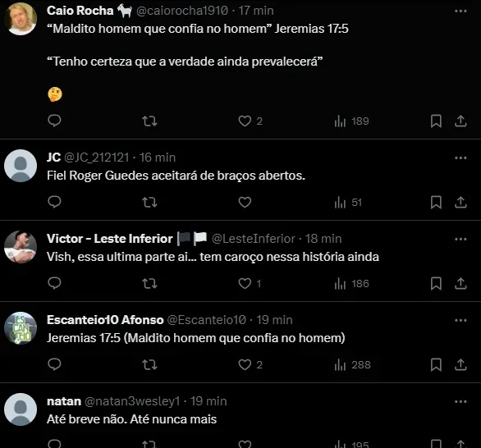The width and height of the screenshot is (481, 448).
Task: Share the Escanteio10 Afonso tweet
Action: coord(460,364)
